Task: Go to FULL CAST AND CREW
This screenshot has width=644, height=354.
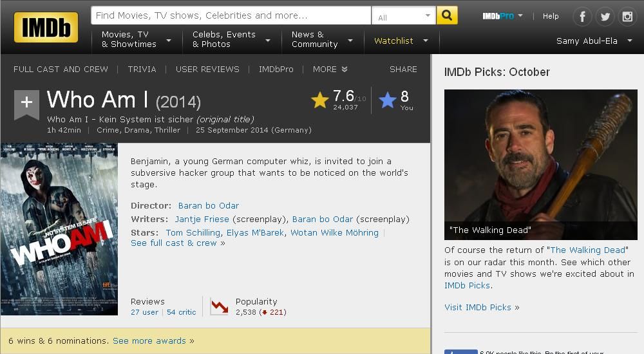Action: tap(61, 70)
